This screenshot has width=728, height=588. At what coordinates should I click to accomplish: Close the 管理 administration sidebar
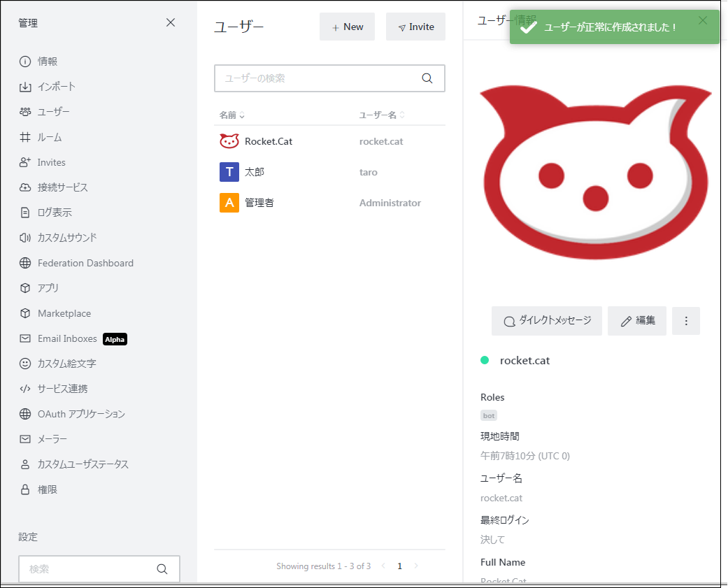coord(171,22)
